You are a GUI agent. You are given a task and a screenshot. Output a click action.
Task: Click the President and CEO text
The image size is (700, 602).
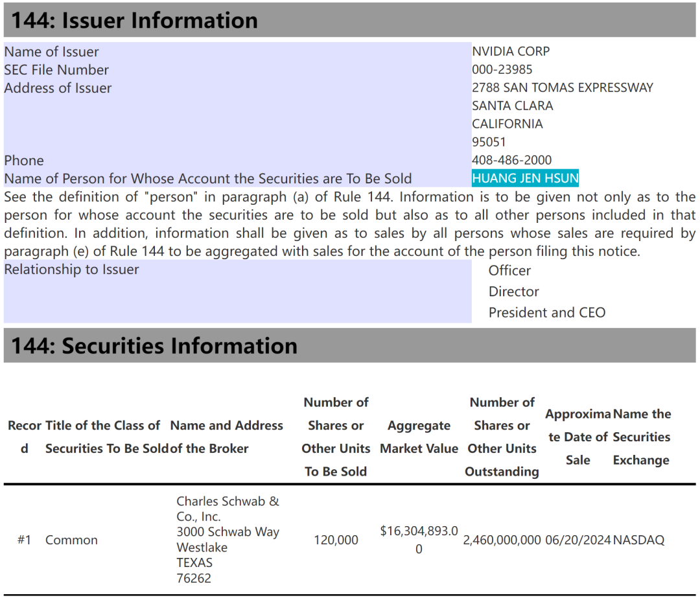pos(546,312)
